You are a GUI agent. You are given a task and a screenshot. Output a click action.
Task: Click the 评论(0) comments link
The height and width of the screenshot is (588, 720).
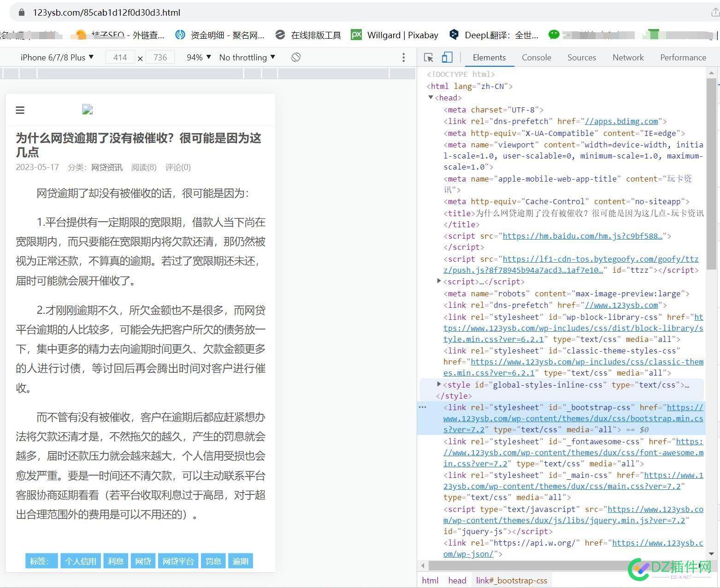click(x=178, y=167)
